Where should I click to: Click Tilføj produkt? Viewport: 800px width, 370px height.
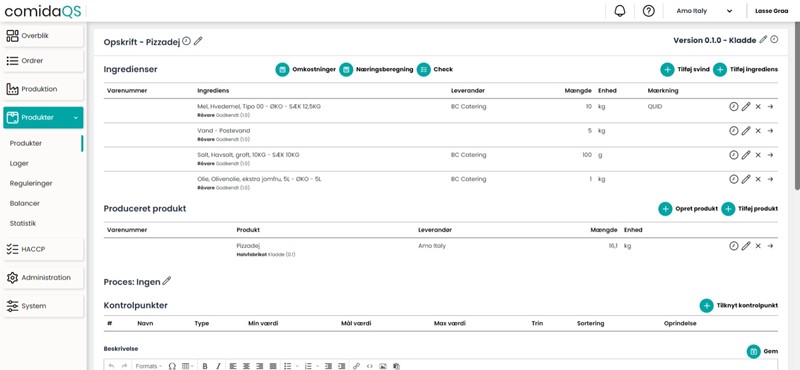click(x=749, y=209)
